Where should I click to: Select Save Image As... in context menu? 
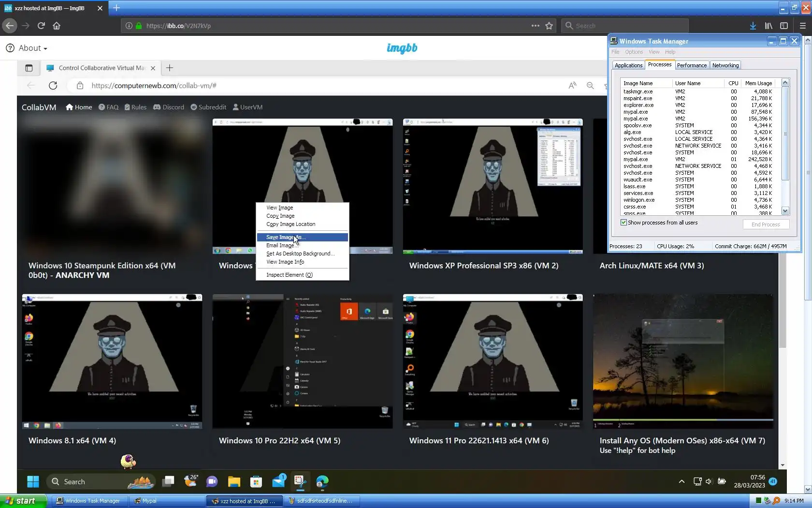302,237
